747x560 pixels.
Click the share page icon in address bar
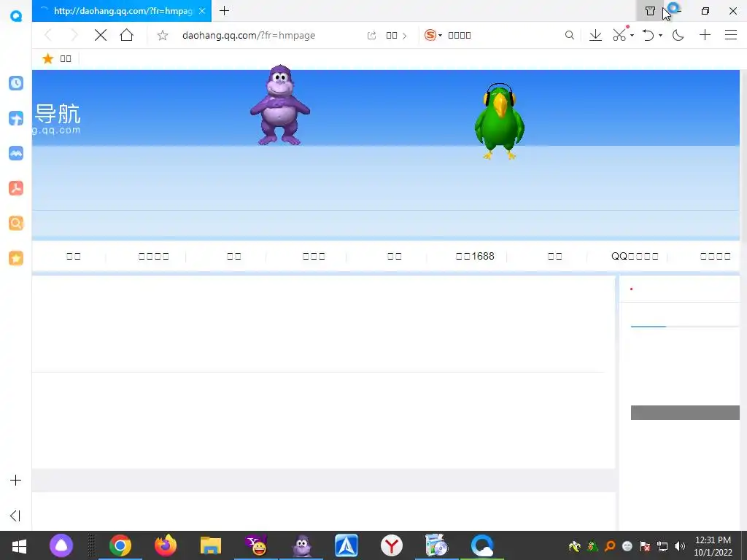point(371,35)
